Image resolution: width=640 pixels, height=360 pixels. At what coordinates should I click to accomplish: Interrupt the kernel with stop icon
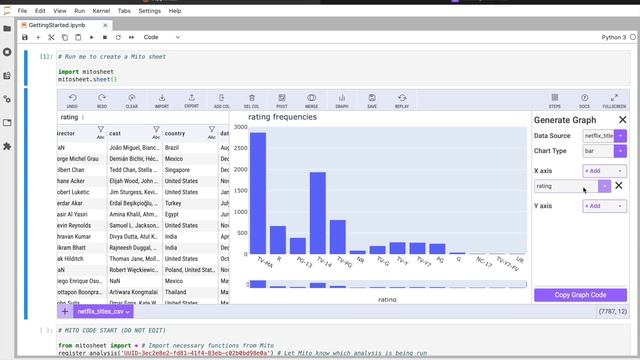(105, 37)
